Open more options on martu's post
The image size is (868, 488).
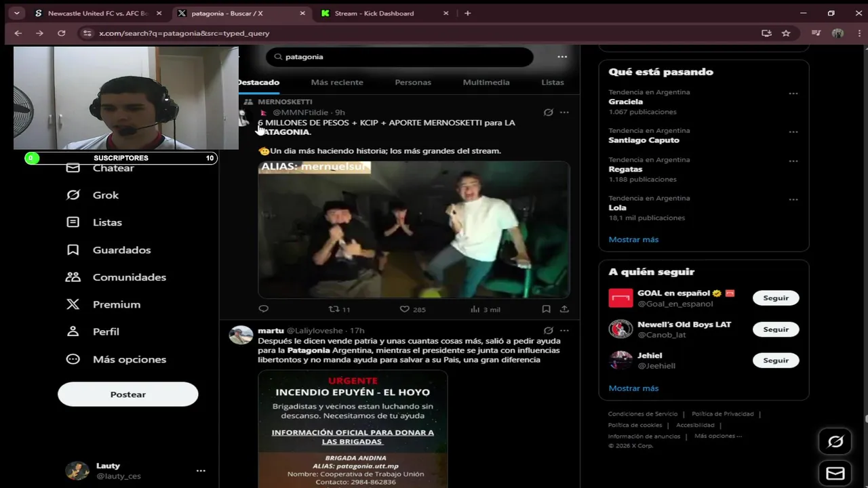[564, 331]
